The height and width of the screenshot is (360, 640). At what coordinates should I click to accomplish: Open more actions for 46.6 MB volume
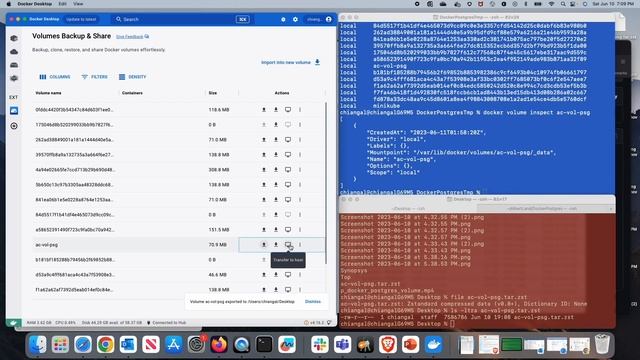(300, 275)
